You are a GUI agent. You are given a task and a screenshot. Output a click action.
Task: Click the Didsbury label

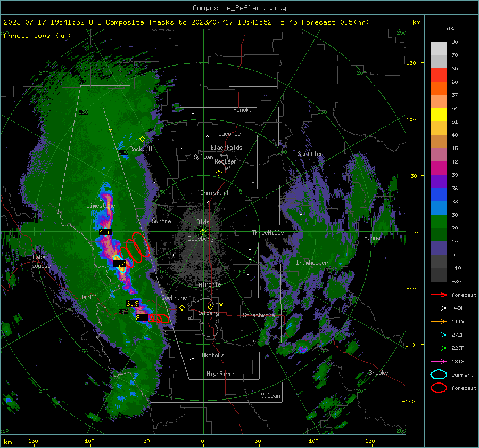click(x=201, y=239)
